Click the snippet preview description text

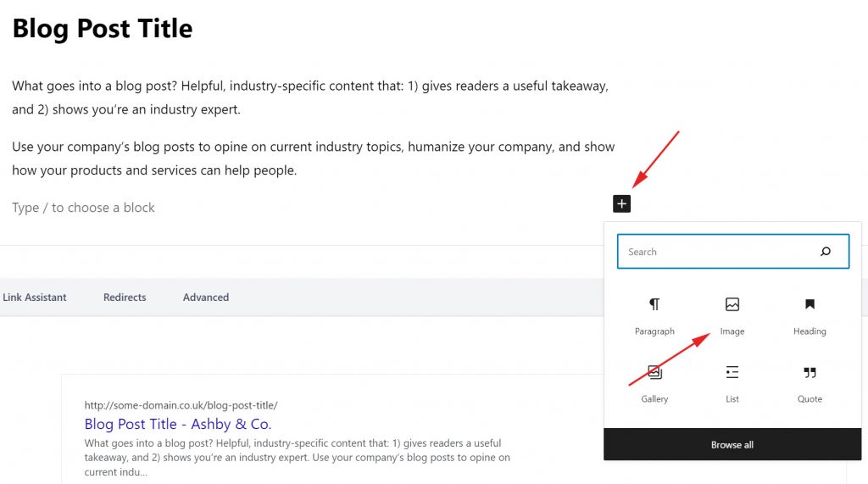coord(298,458)
